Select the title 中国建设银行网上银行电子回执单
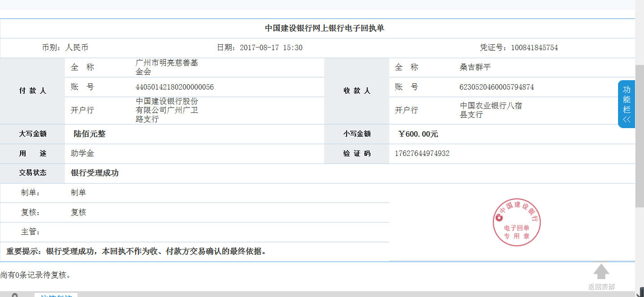This screenshot has width=644, height=297. 325,28
